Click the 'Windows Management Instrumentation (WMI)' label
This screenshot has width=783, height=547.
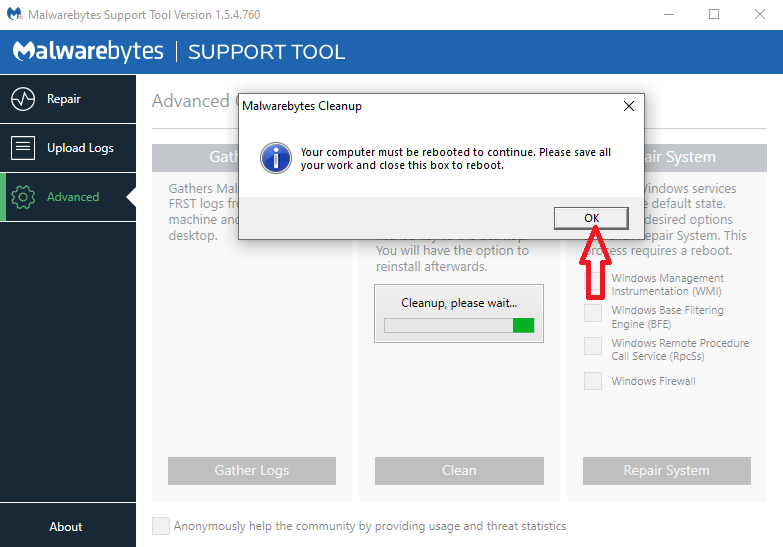coord(668,284)
